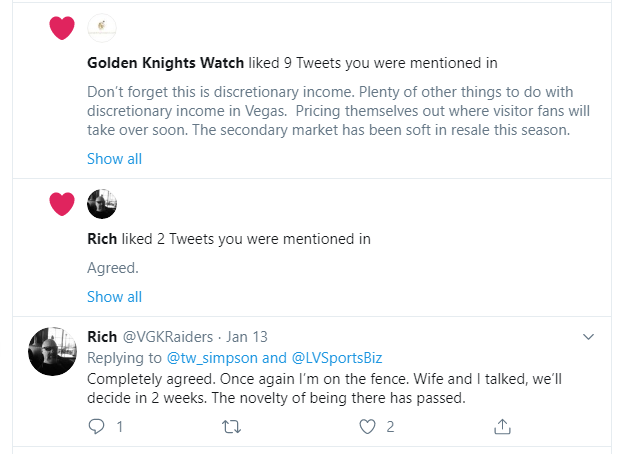
Task: Like Rich's tweet with heart icon
Action: coord(368,427)
